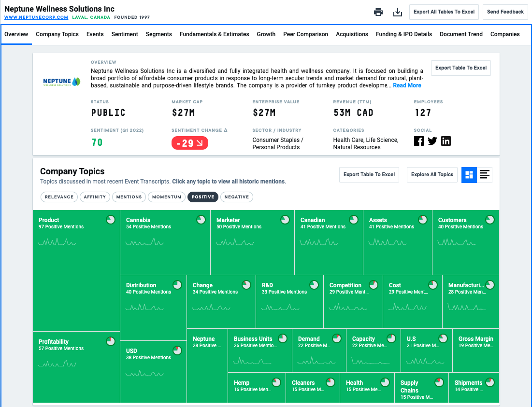The height and width of the screenshot is (407, 532).
Task: Export the Overview table to Excel
Action: (x=461, y=68)
